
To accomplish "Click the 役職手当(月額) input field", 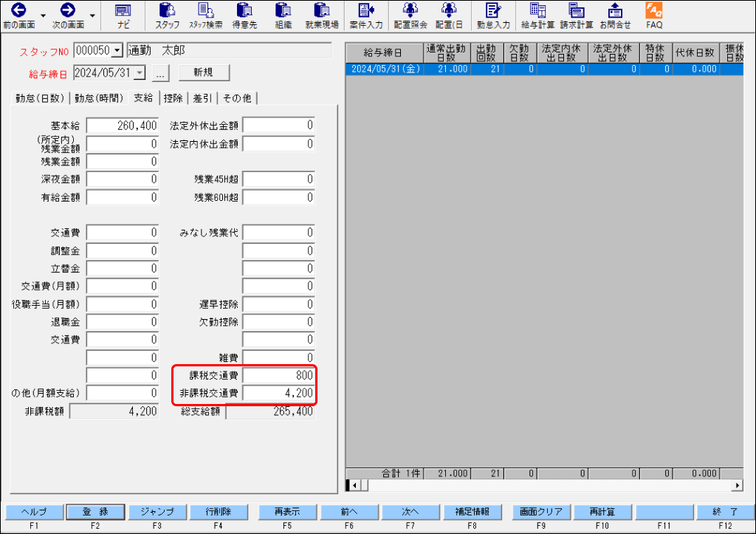I will 123,304.
